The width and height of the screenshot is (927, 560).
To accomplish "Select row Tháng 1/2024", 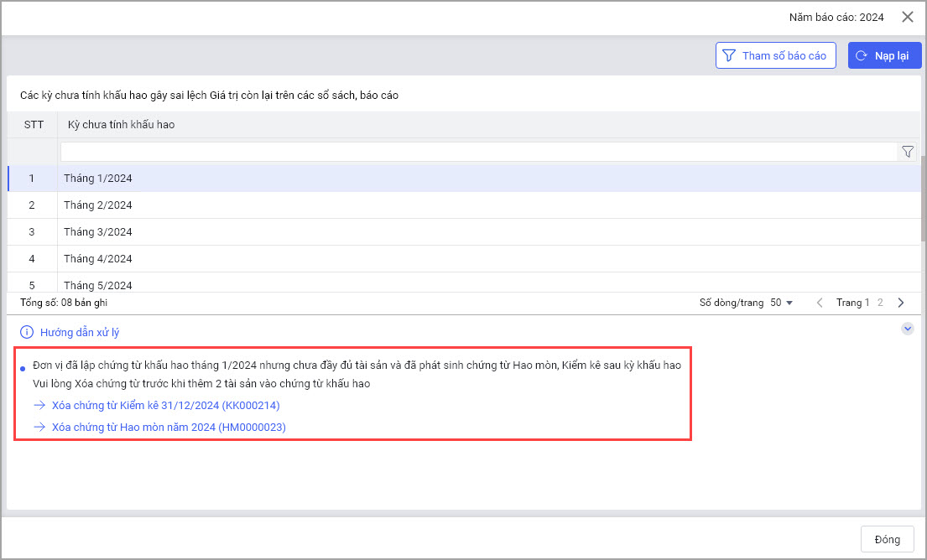I will click(x=98, y=179).
